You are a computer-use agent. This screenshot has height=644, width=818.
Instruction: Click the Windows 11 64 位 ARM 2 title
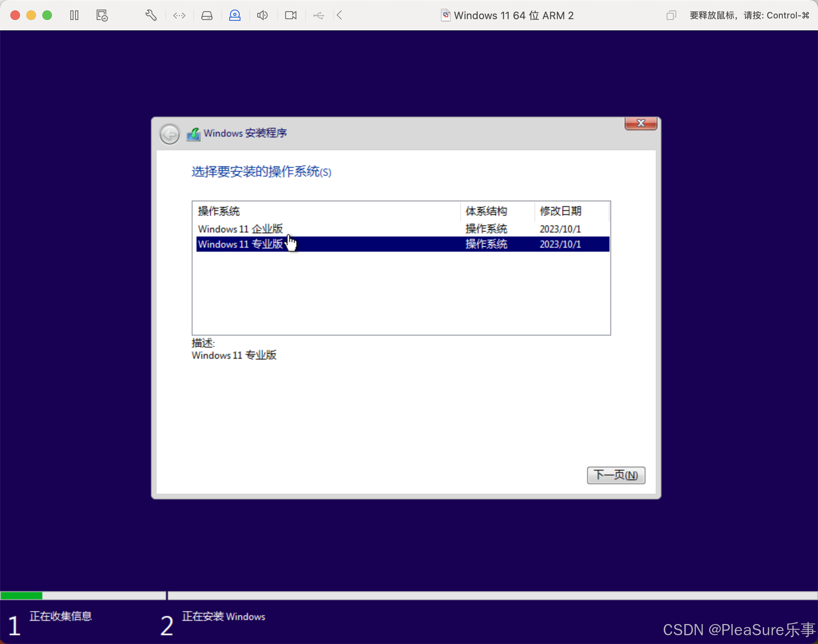click(514, 16)
